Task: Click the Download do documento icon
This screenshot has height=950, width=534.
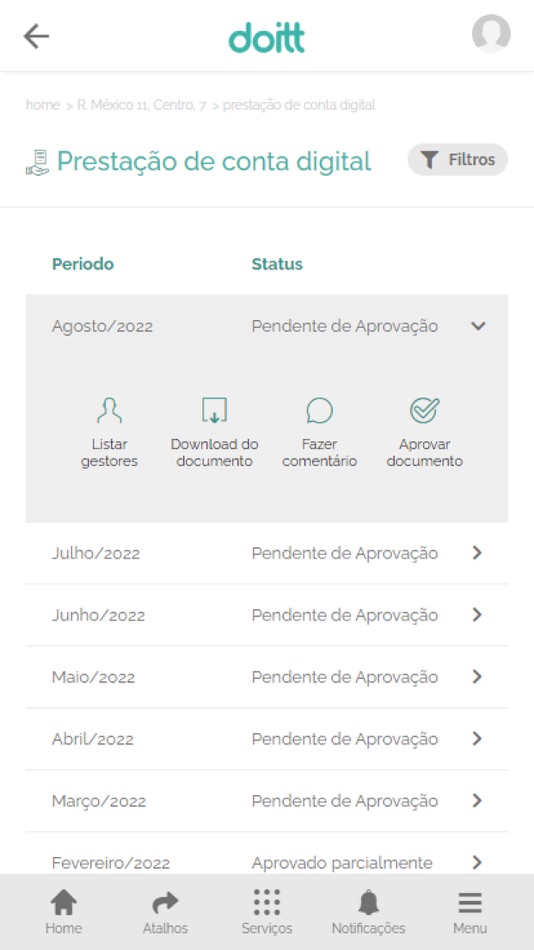Action: coord(214,410)
